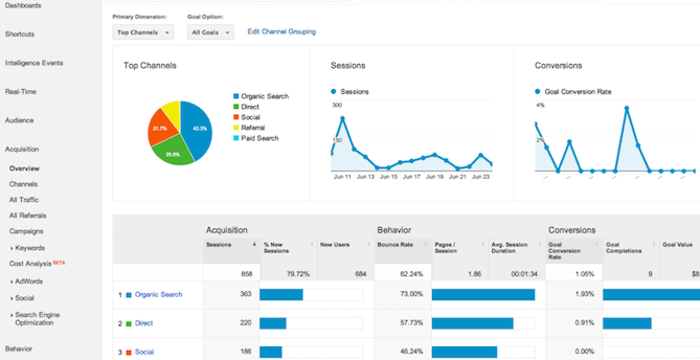Click the conversion rate chart peak point

tap(627, 108)
